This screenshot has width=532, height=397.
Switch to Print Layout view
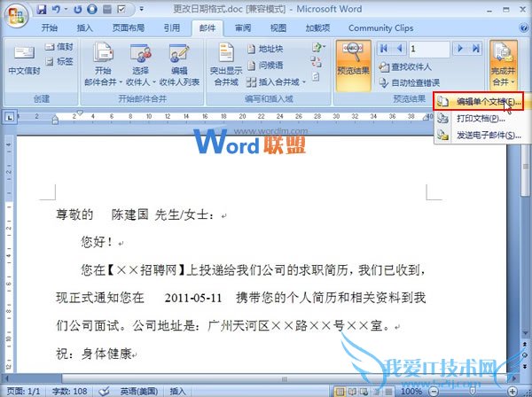tap(340, 392)
